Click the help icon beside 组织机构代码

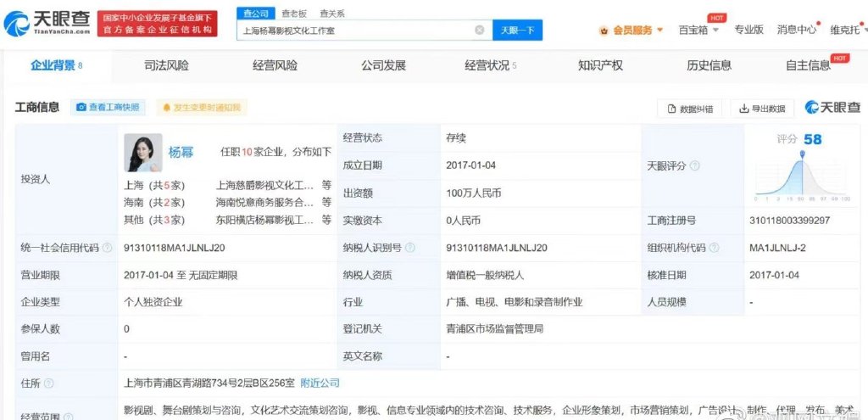pos(714,248)
